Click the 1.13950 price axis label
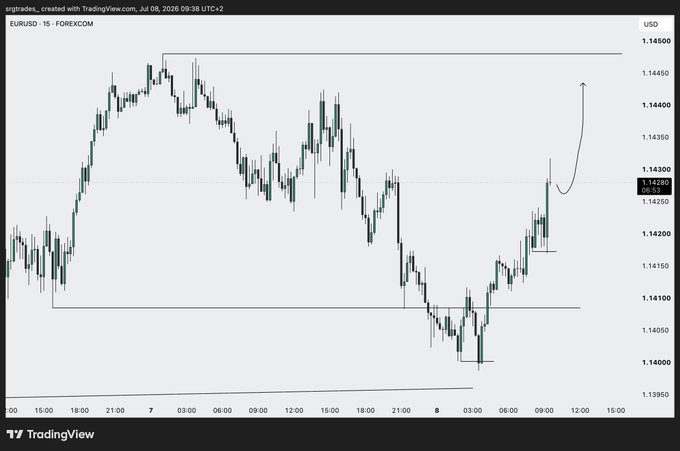The image size is (680, 451). (656, 395)
